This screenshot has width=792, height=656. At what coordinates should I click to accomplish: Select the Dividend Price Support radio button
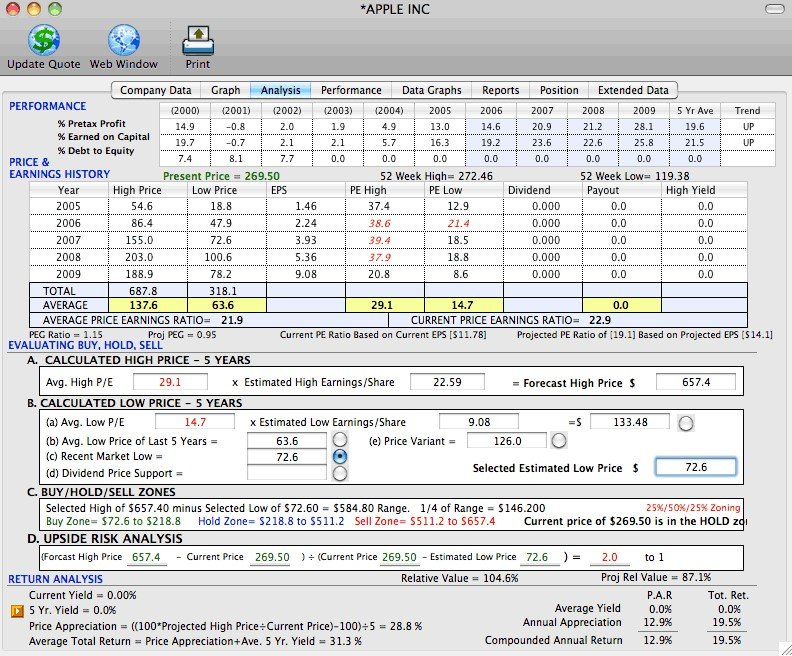coord(340,474)
